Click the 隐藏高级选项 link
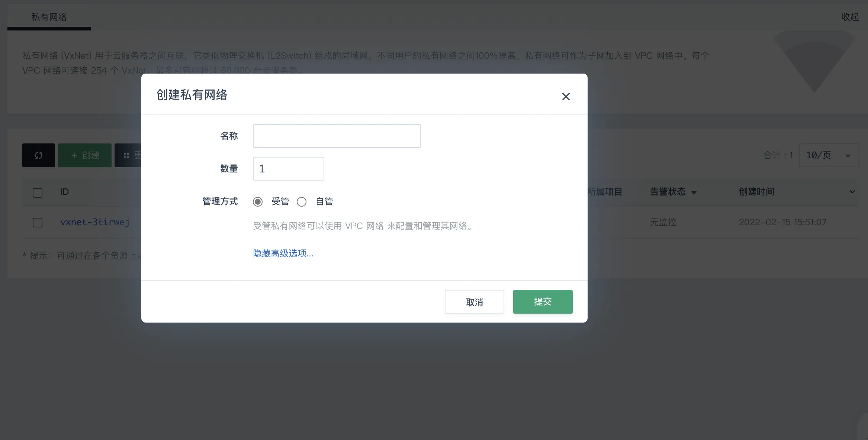Image resolution: width=868 pixels, height=440 pixels. 283,253
